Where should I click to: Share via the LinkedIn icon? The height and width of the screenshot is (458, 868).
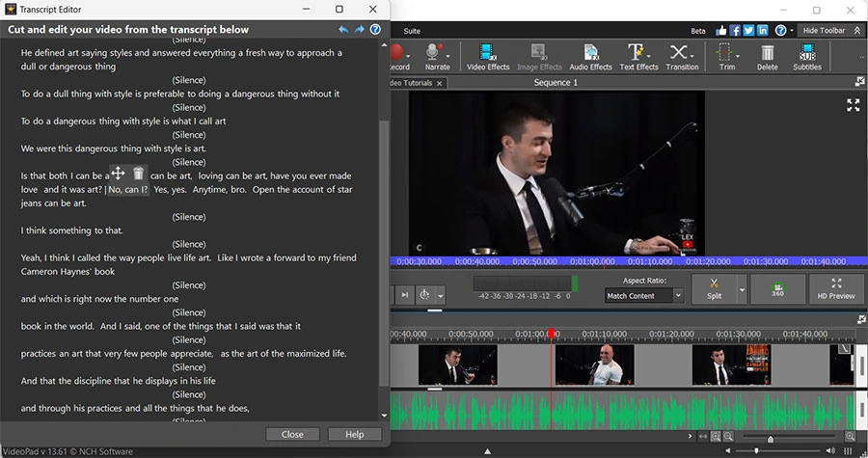click(x=763, y=31)
